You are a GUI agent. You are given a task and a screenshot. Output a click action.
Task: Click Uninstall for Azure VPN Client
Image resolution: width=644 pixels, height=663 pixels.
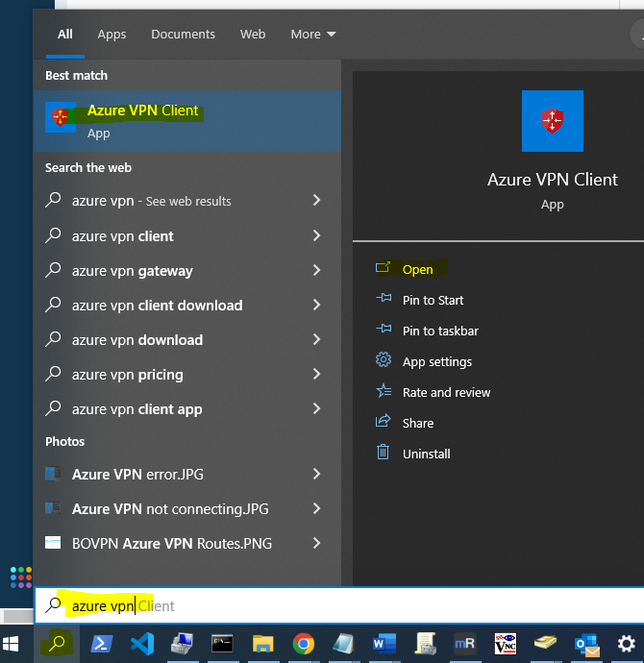pyautogui.click(x=426, y=454)
